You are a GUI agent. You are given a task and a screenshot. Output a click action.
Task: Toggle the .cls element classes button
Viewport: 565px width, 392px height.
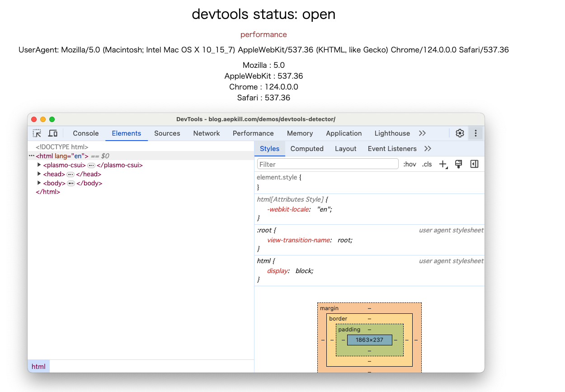pyautogui.click(x=427, y=164)
